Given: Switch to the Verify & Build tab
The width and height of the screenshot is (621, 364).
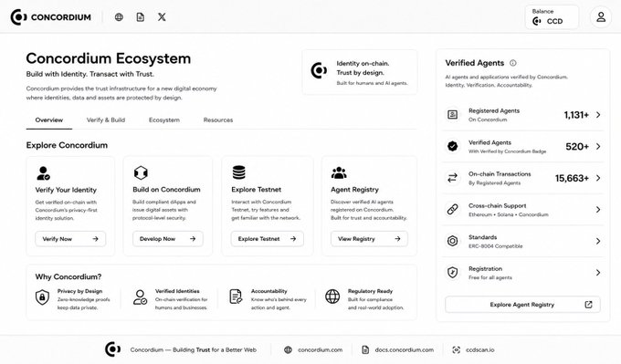Looking at the screenshot, I should 106,120.
